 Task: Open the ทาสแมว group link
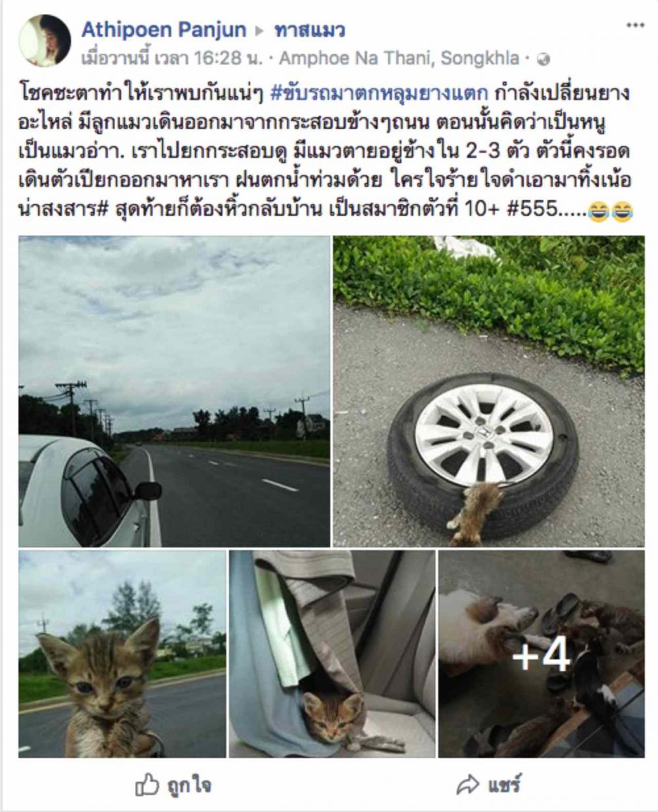tap(310, 30)
